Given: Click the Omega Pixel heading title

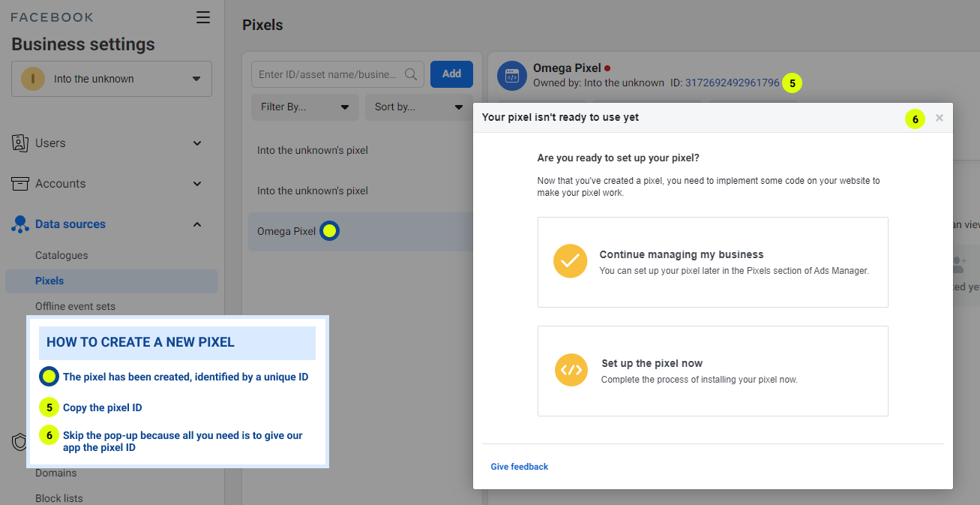Looking at the screenshot, I should (567, 68).
